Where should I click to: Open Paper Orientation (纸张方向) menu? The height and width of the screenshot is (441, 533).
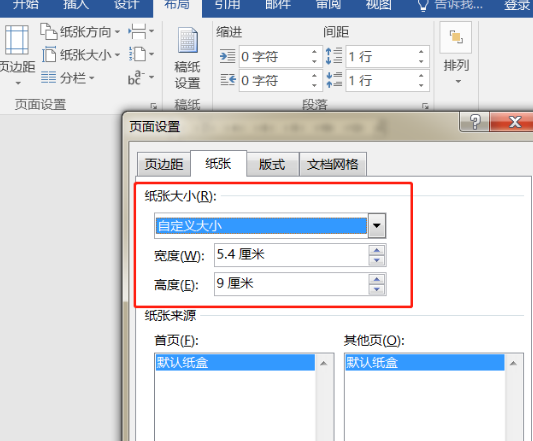(x=80, y=32)
